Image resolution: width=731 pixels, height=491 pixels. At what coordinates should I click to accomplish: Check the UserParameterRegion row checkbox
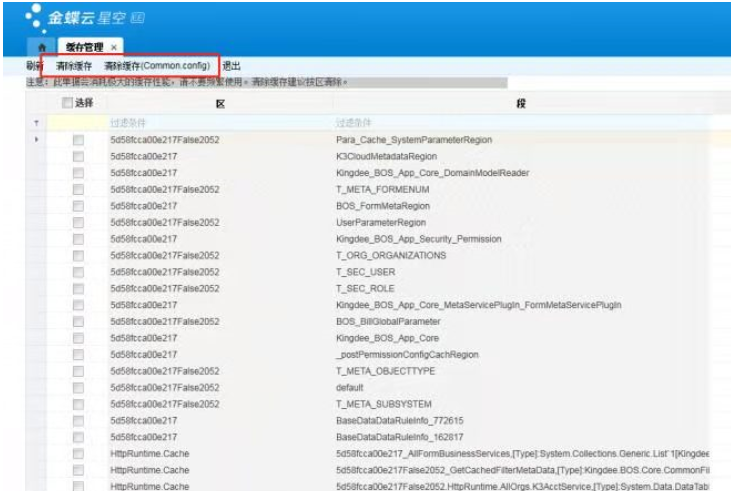click(x=78, y=222)
